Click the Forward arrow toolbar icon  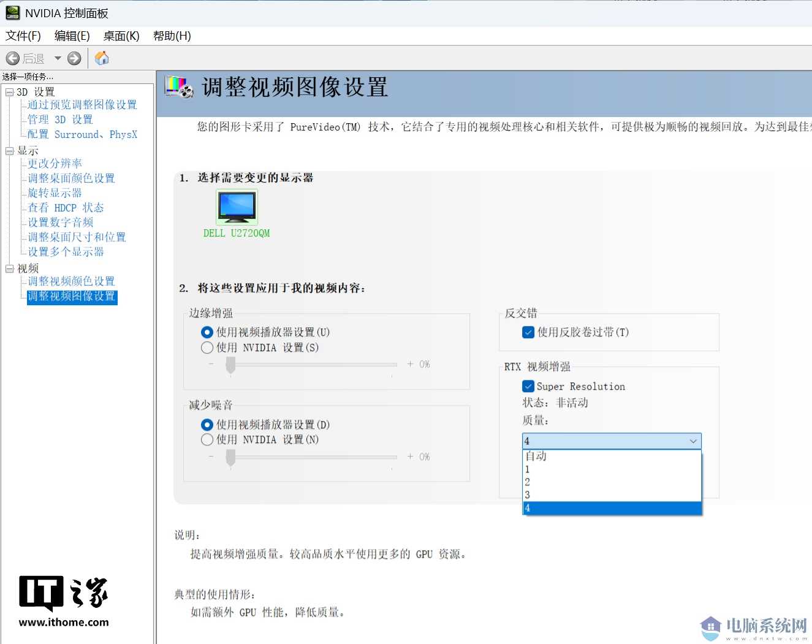[74, 58]
